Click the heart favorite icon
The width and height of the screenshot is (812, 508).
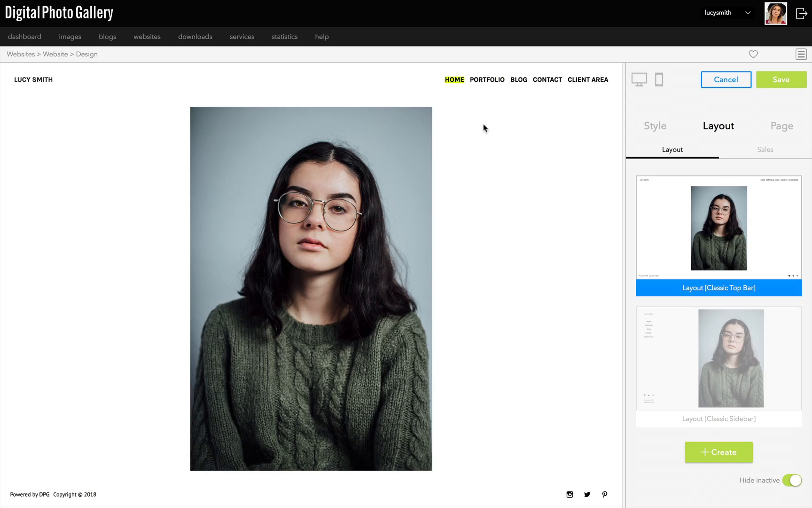tap(753, 54)
